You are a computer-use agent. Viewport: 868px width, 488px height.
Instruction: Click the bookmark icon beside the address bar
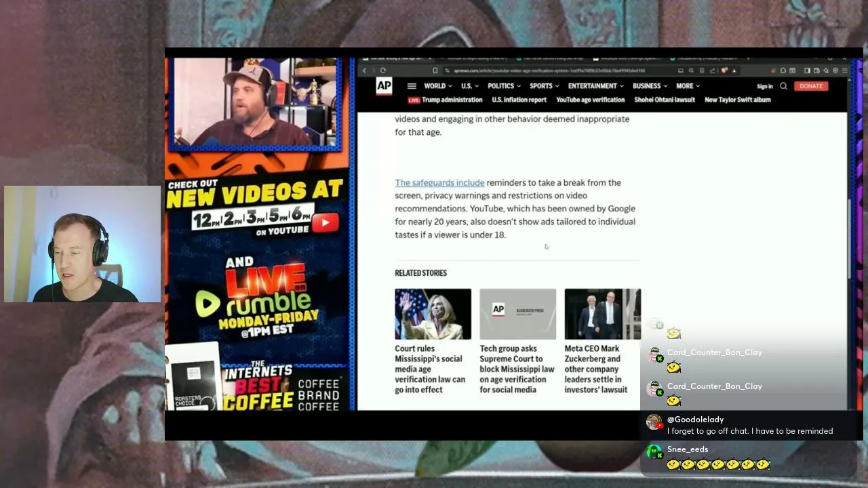pos(435,70)
